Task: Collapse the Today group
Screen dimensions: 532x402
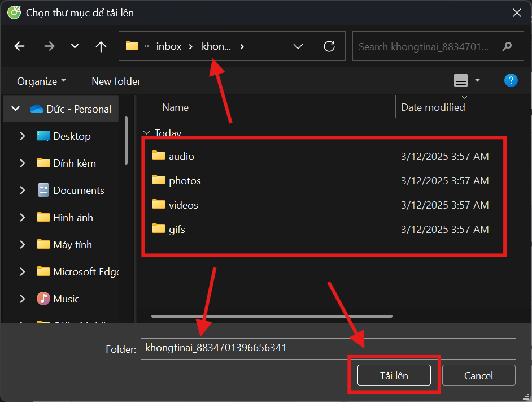Action: [x=147, y=132]
